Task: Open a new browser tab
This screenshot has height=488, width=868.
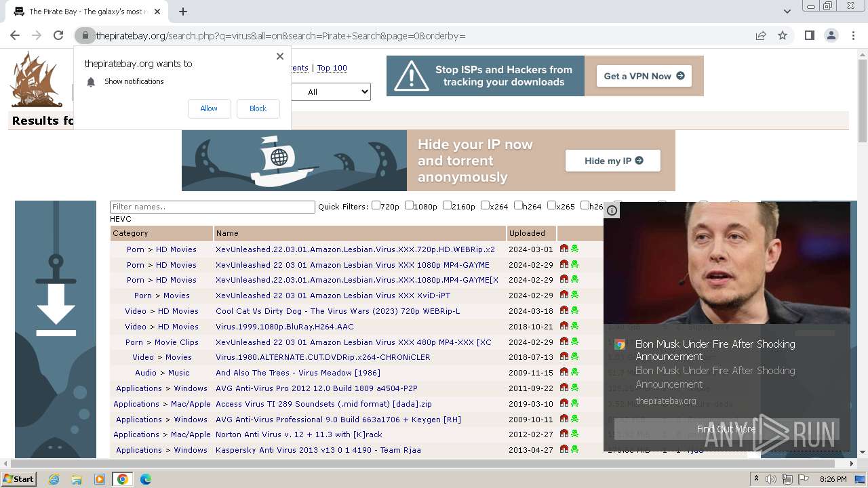Action: coord(183,11)
